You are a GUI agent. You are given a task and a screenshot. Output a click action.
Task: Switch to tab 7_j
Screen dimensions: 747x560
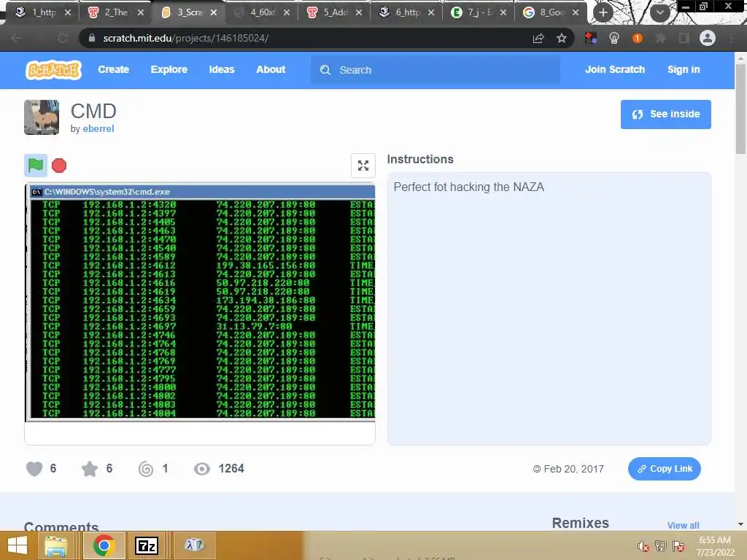pos(479,12)
